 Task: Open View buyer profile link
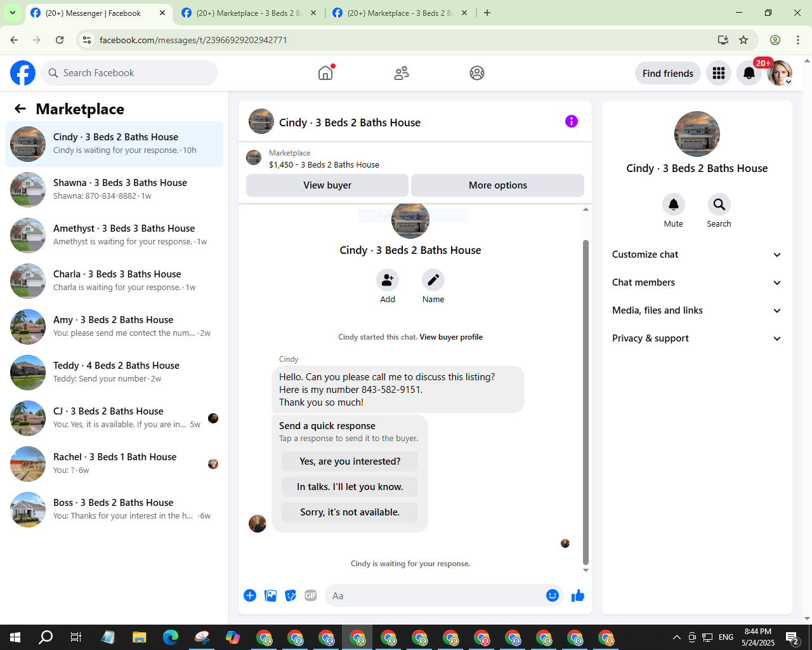coord(451,337)
